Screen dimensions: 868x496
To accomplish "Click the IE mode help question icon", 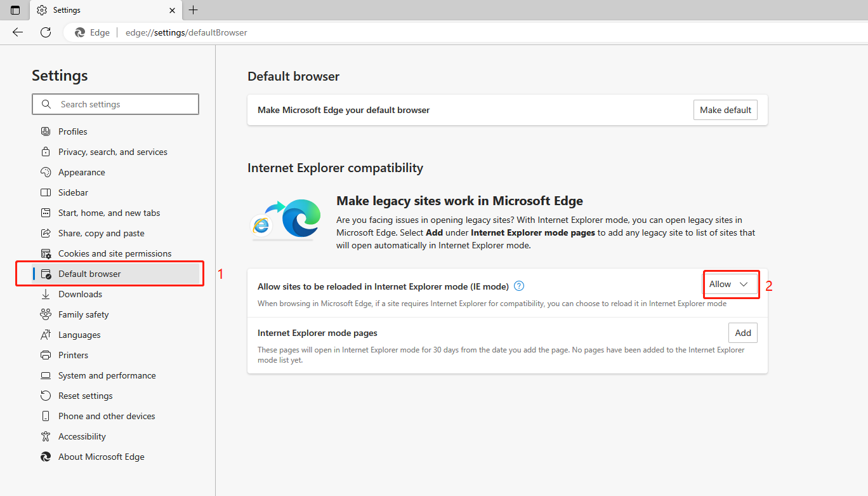I will pyautogui.click(x=519, y=286).
